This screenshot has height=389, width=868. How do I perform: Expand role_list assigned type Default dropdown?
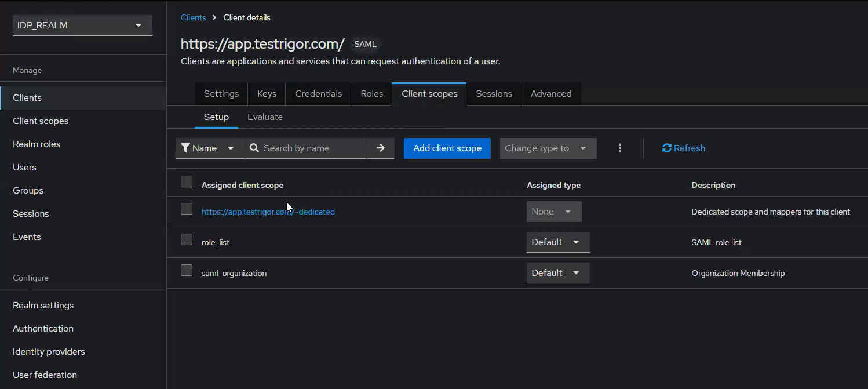click(x=558, y=242)
